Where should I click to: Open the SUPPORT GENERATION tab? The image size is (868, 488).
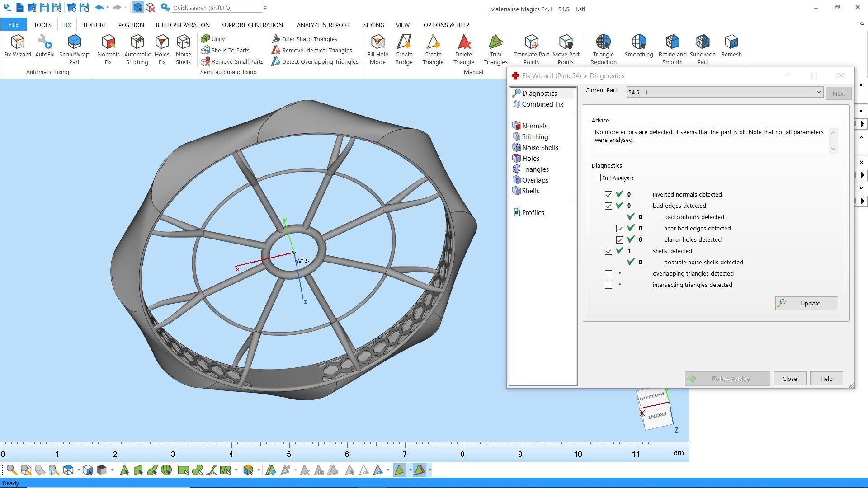click(252, 25)
